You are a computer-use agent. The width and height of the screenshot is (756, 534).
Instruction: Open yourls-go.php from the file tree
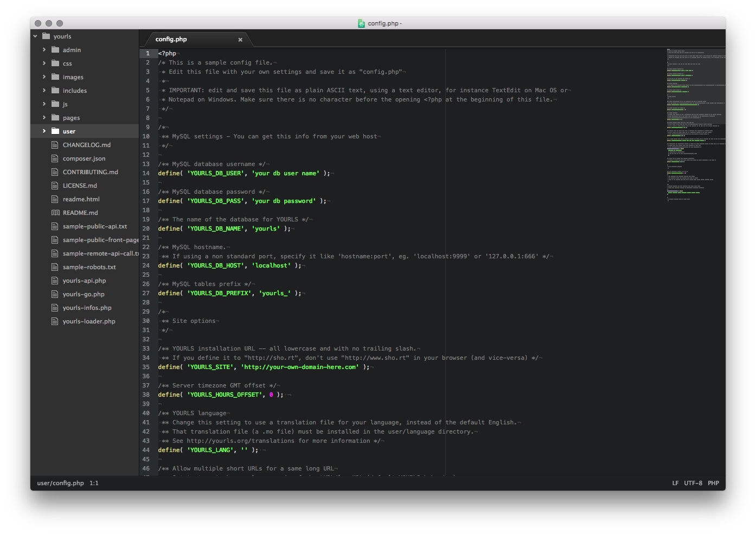(85, 294)
